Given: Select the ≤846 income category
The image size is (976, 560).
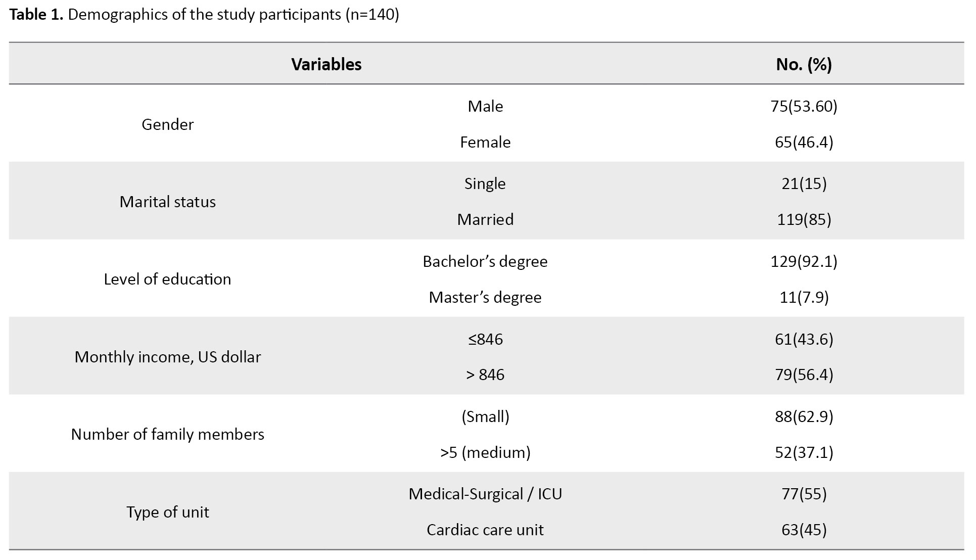Looking at the screenshot, I should [x=485, y=339].
